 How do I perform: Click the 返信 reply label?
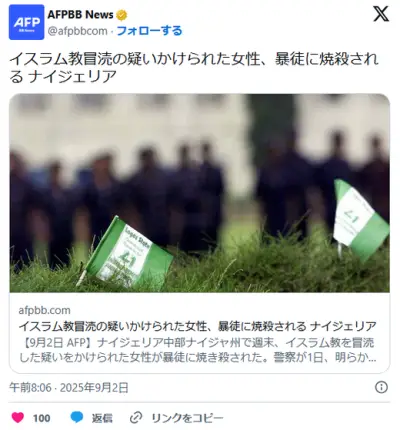102,418
